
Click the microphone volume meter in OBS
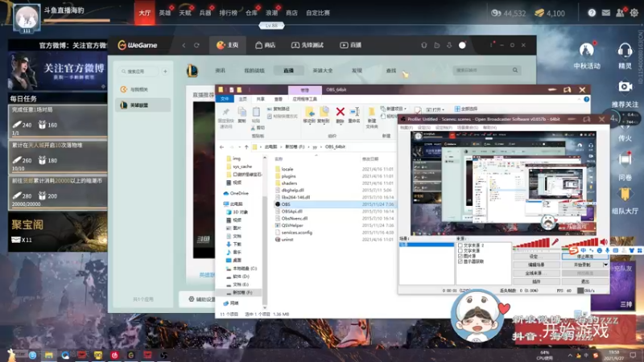click(531, 243)
